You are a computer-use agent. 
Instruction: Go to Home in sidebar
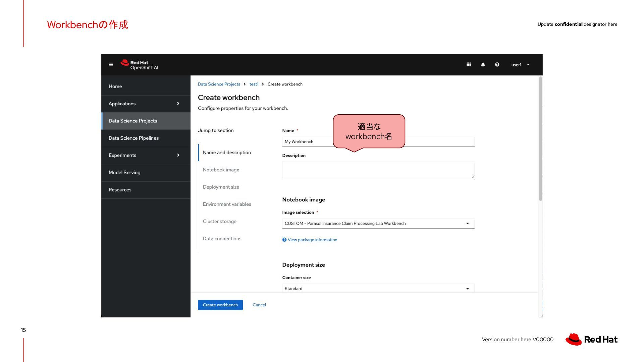click(146, 86)
